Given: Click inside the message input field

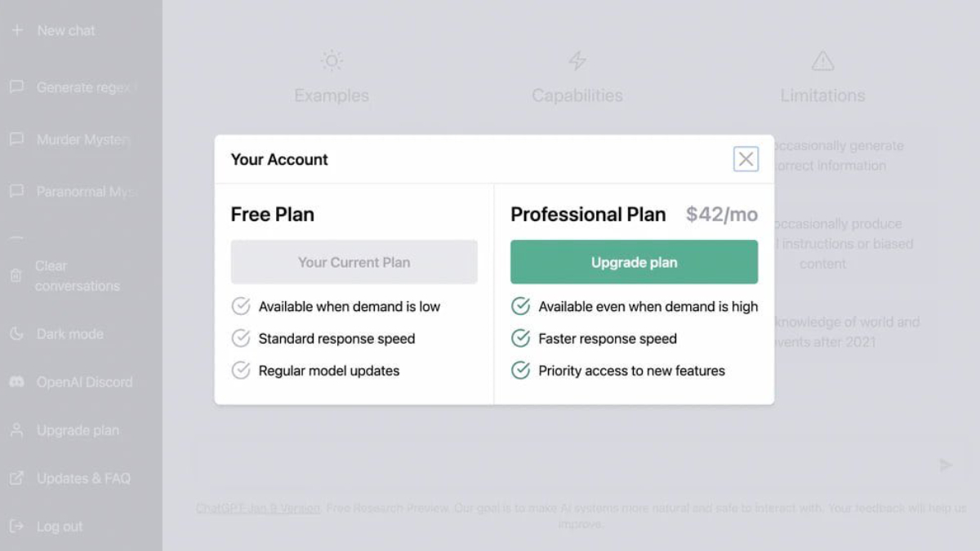Looking at the screenshot, I should point(572,460).
